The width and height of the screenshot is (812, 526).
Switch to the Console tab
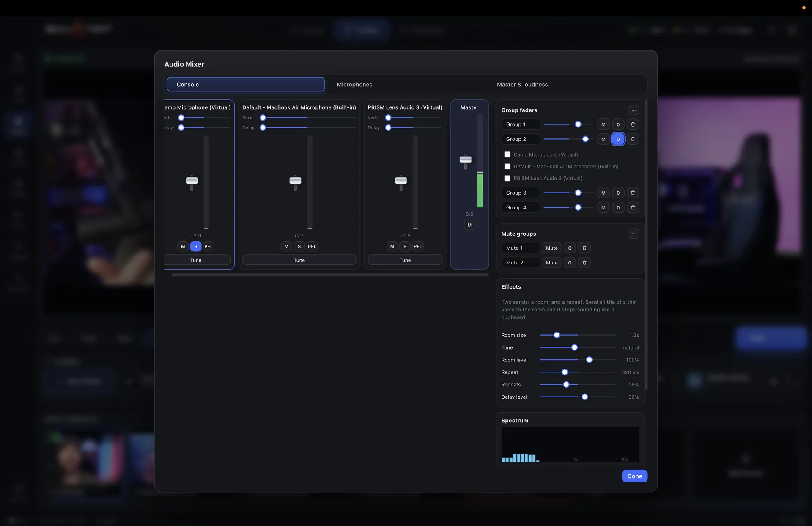pyautogui.click(x=246, y=84)
